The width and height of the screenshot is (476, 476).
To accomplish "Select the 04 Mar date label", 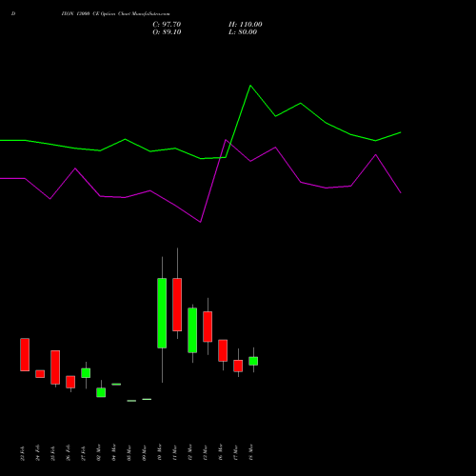I will (114, 452).
